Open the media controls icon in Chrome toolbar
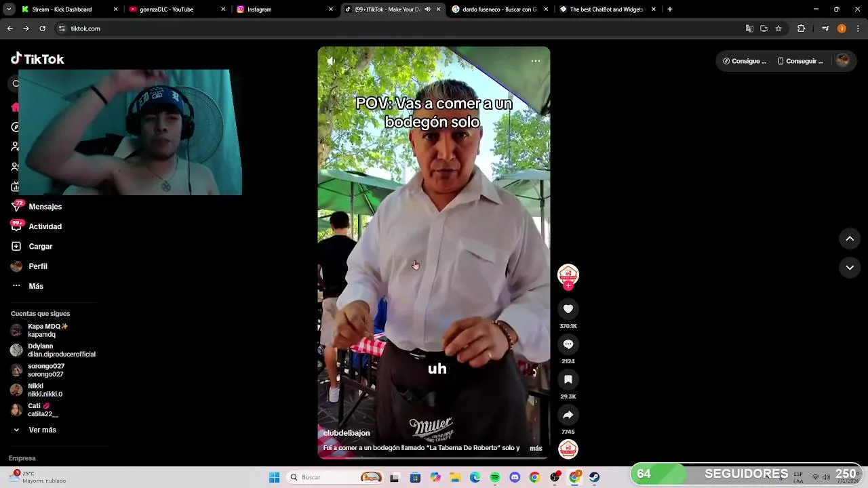 825,28
